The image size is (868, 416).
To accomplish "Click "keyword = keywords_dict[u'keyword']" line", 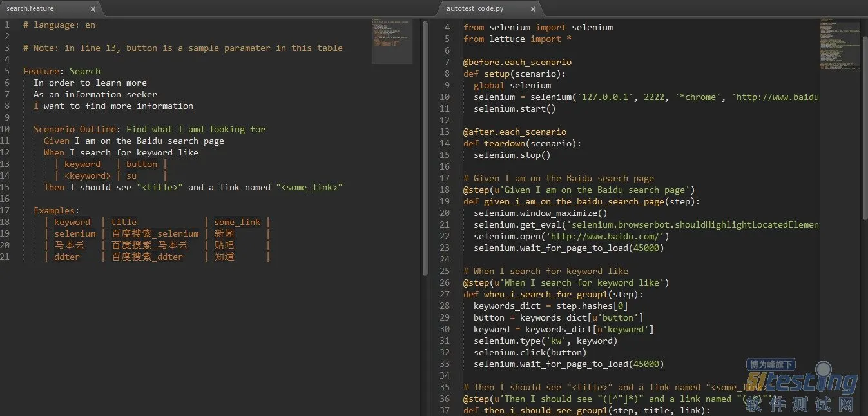I will click(x=564, y=329).
